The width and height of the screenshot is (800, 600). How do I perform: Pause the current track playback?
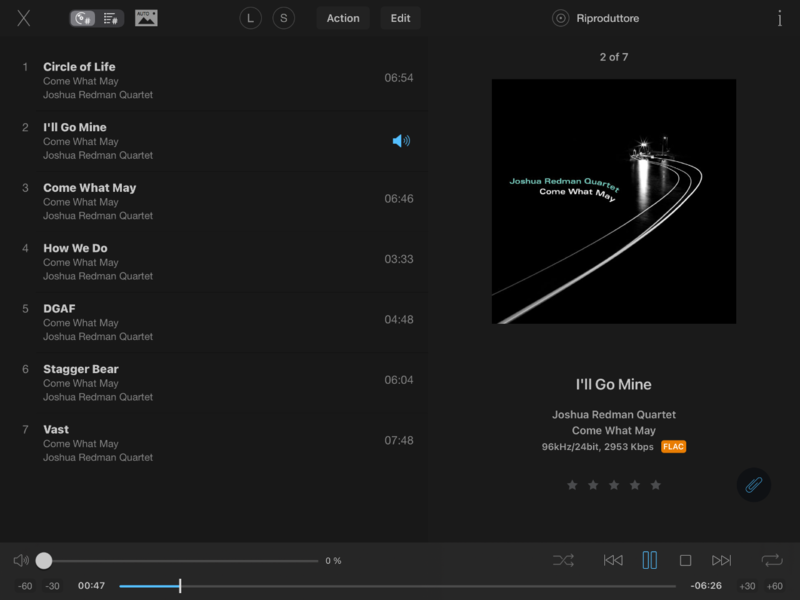tap(650, 561)
